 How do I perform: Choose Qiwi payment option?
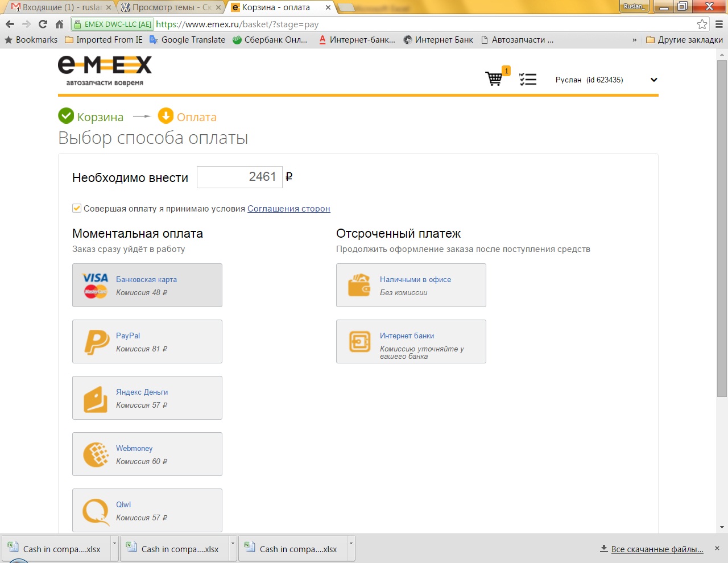click(x=147, y=510)
